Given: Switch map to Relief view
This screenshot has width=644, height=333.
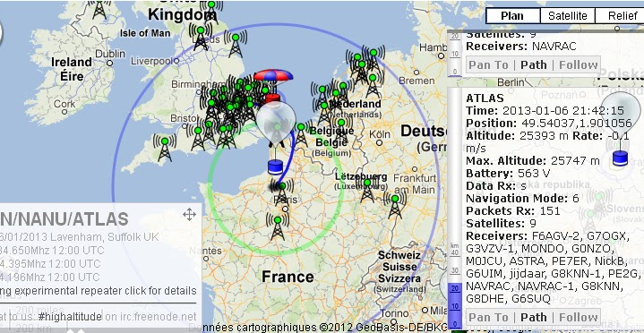Looking at the screenshot, I should [x=620, y=16].
